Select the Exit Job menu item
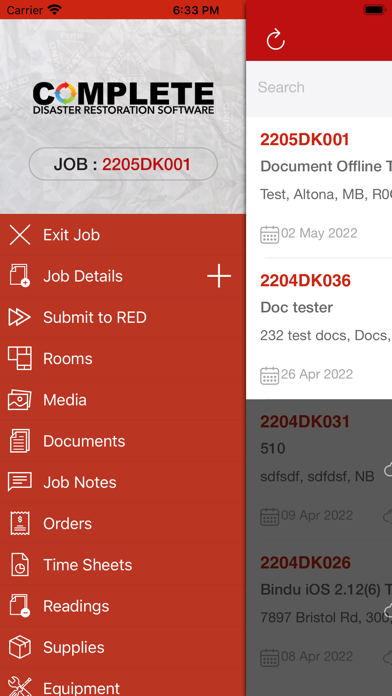Image resolution: width=392 pixels, height=696 pixels. (123, 235)
